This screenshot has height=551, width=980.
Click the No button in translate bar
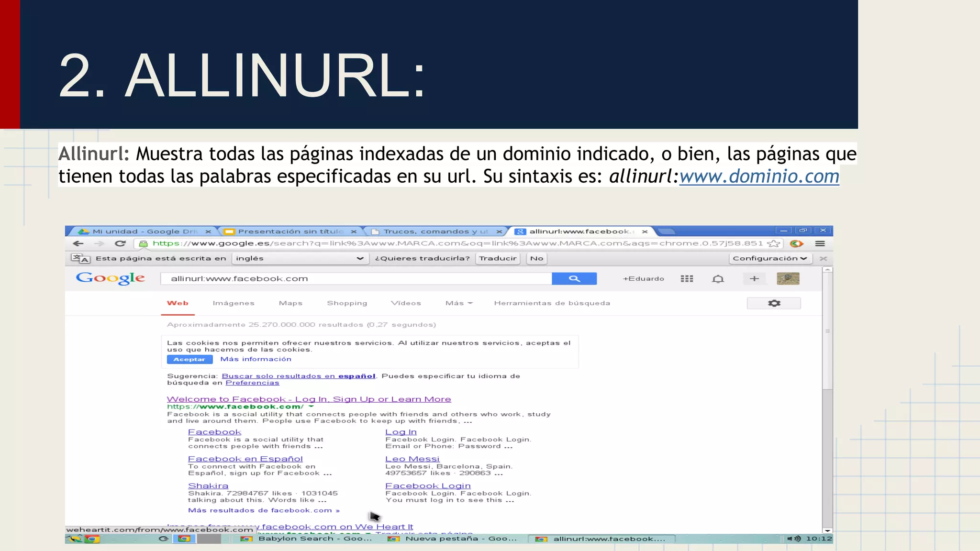coord(536,258)
